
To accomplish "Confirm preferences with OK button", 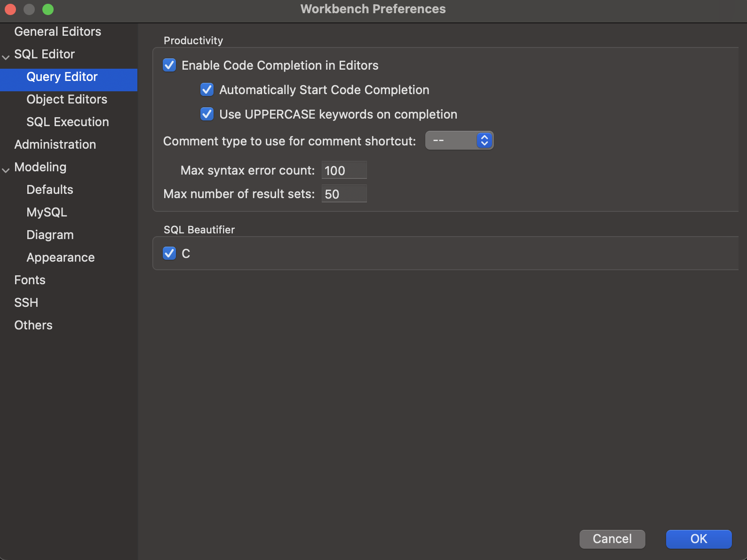I will [x=699, y=539].
